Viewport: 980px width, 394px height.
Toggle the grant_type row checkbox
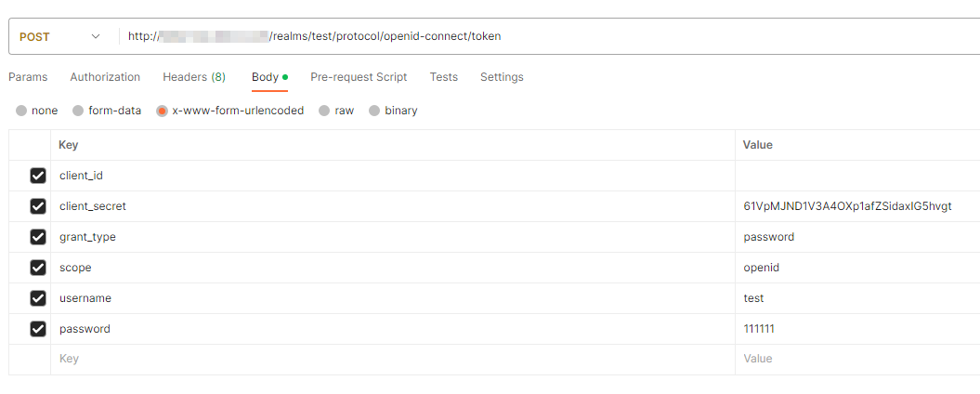38,237
